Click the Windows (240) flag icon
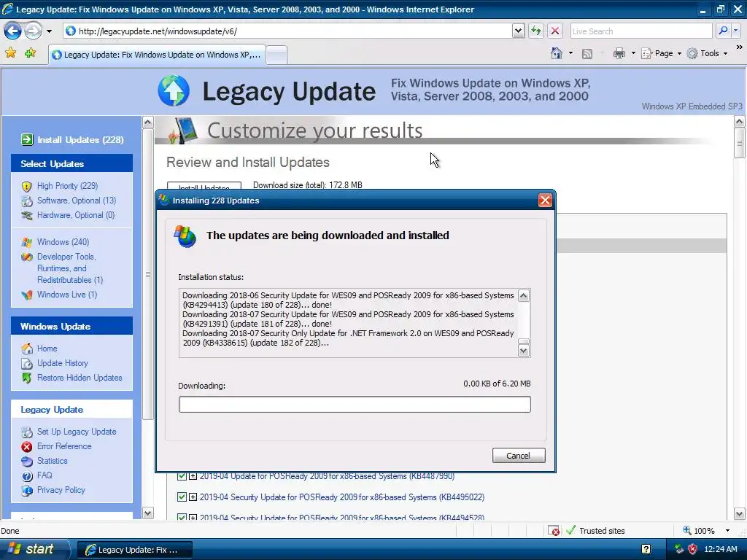The width and height of the screenshot is (747, 560). point(27,242)
